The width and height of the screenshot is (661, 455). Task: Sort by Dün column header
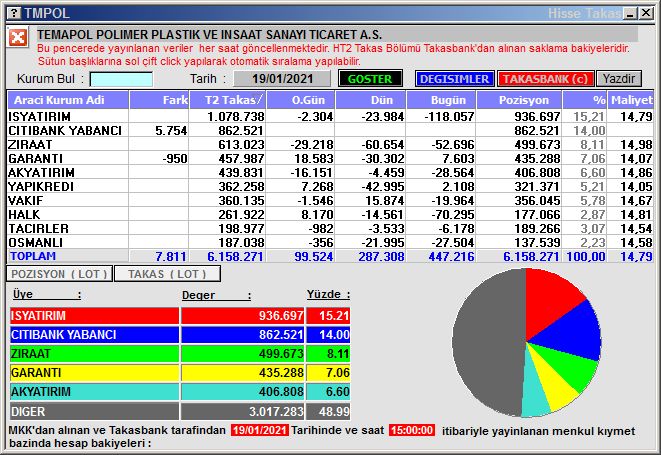tap(371, 100)
